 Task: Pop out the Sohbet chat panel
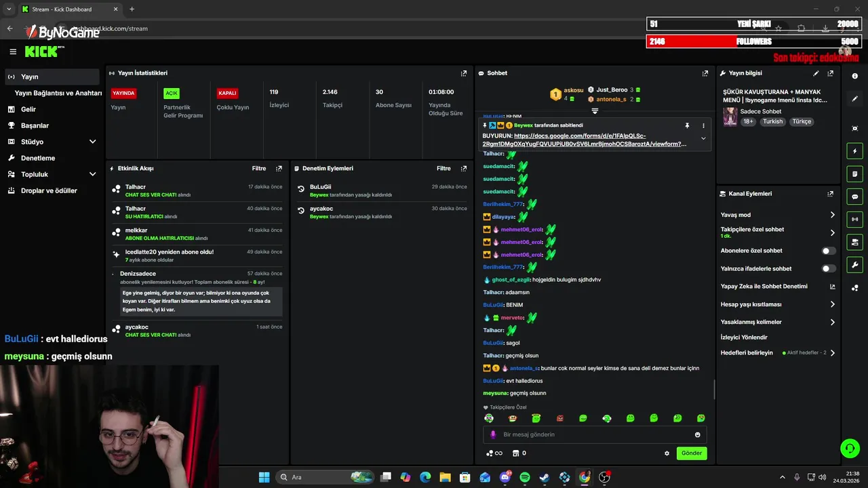705,73
